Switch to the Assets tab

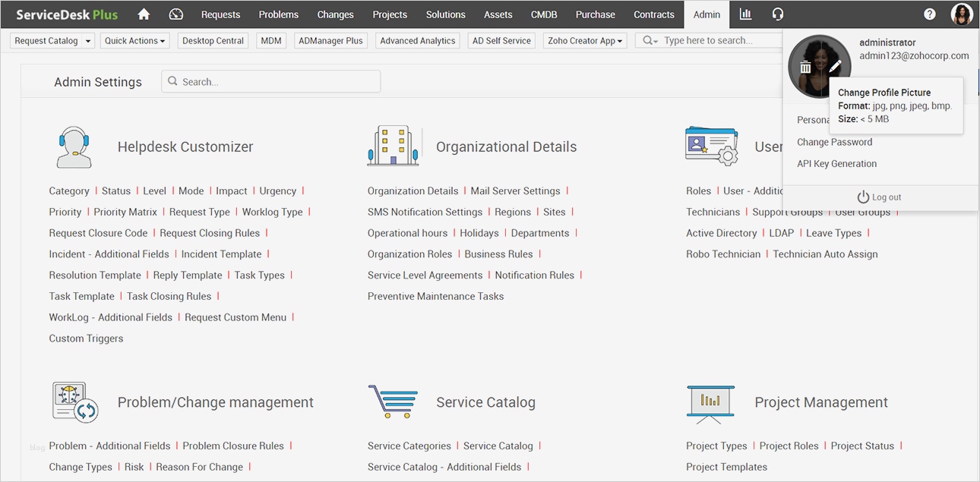click(498, 14)
